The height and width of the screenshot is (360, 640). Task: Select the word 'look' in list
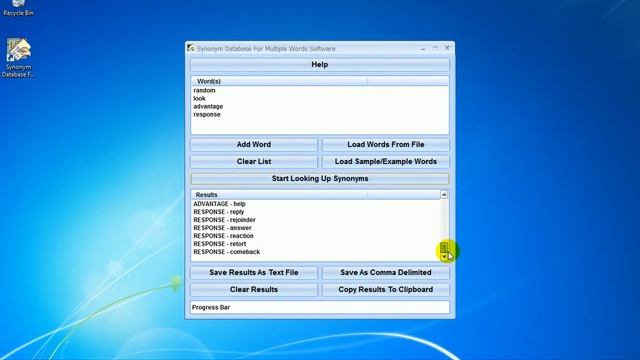(x=199, y=98)
